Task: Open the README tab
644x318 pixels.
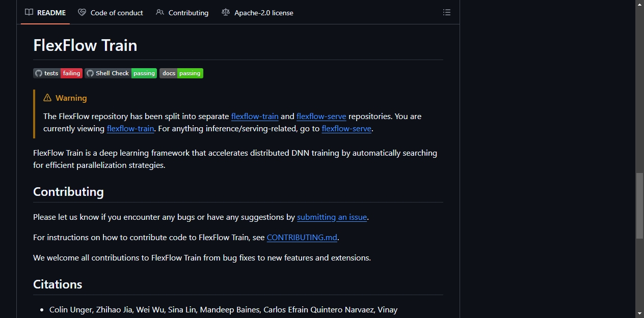Action: point(46,12)
